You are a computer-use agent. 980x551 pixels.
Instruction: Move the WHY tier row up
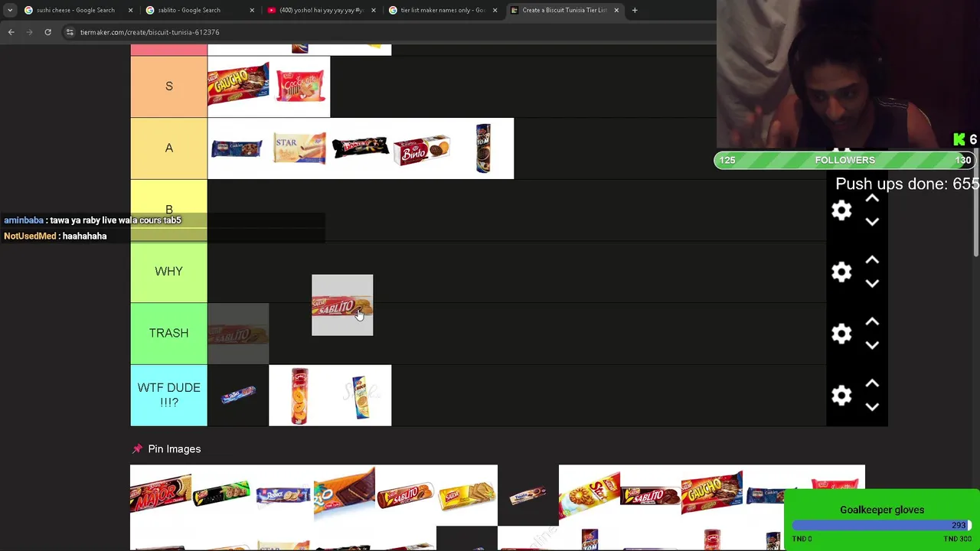(872, 260)
